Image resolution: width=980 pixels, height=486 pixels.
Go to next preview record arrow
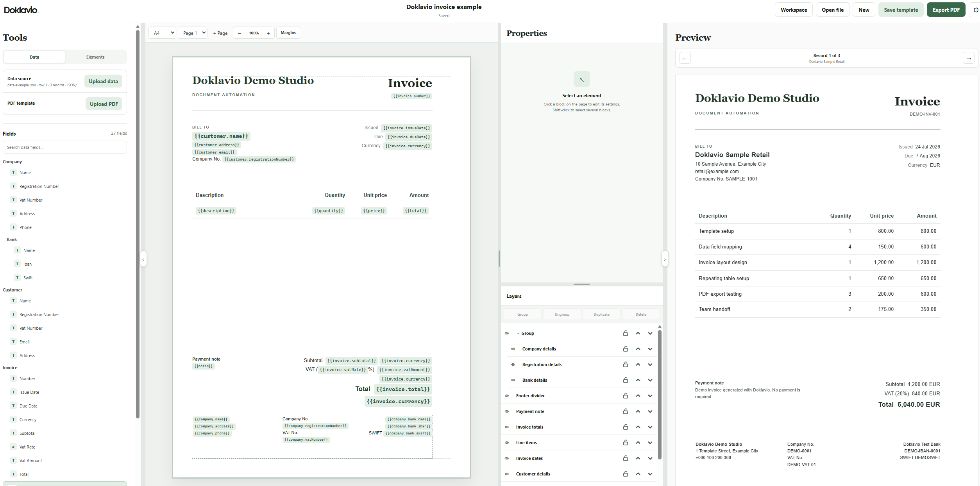(968, 58)
